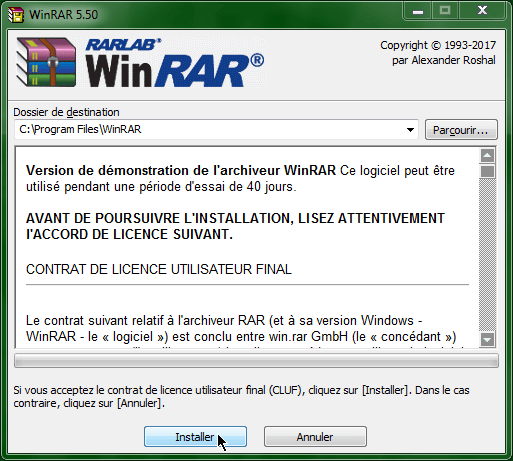
Task: Click the 'Le contrat suivant relatif' paragraph
Action: click(241, 328)
